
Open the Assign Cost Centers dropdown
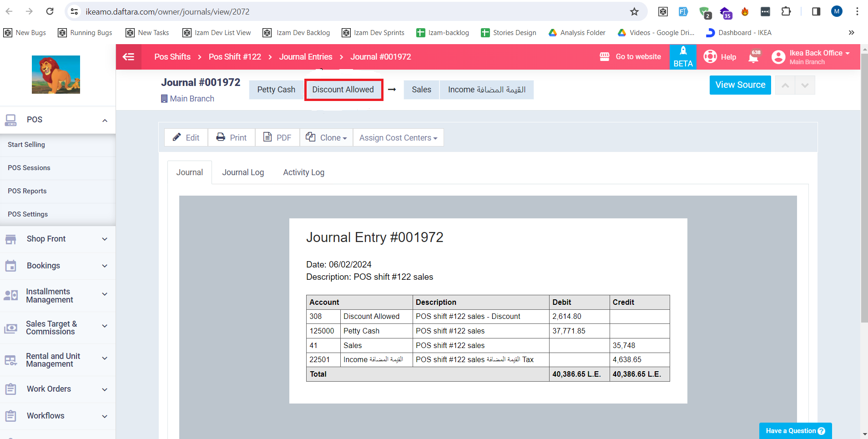(398, 138)
